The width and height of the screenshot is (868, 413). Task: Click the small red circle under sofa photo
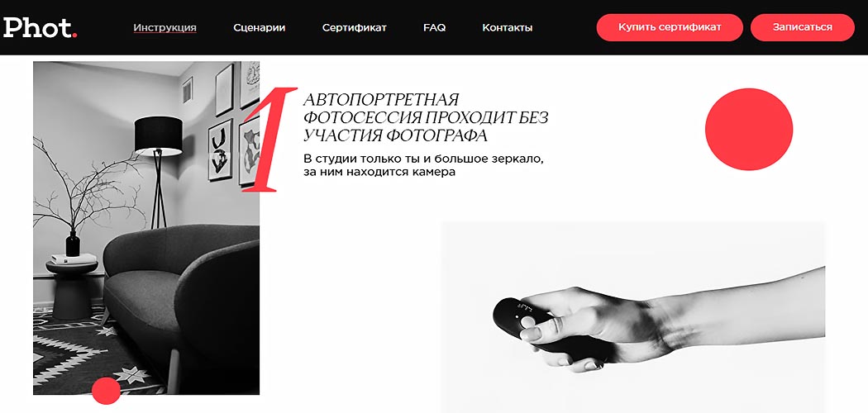(x=106, y=391)
